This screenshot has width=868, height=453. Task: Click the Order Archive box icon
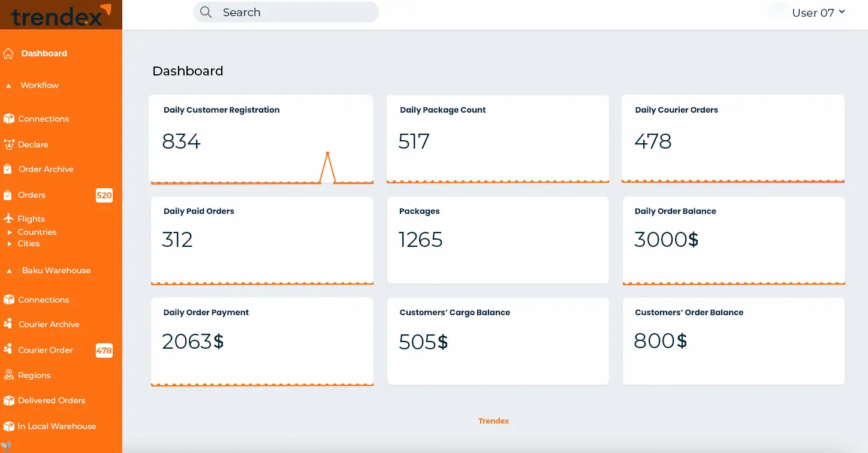8,168
